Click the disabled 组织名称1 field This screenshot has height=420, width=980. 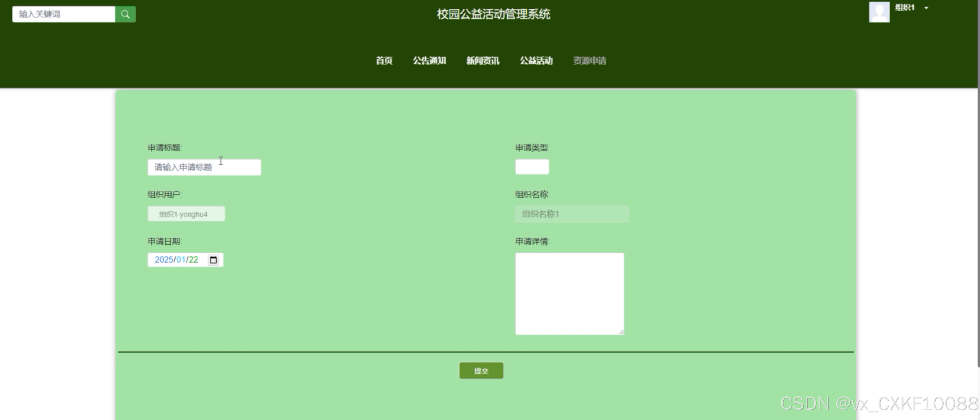(x=571, y=214)
